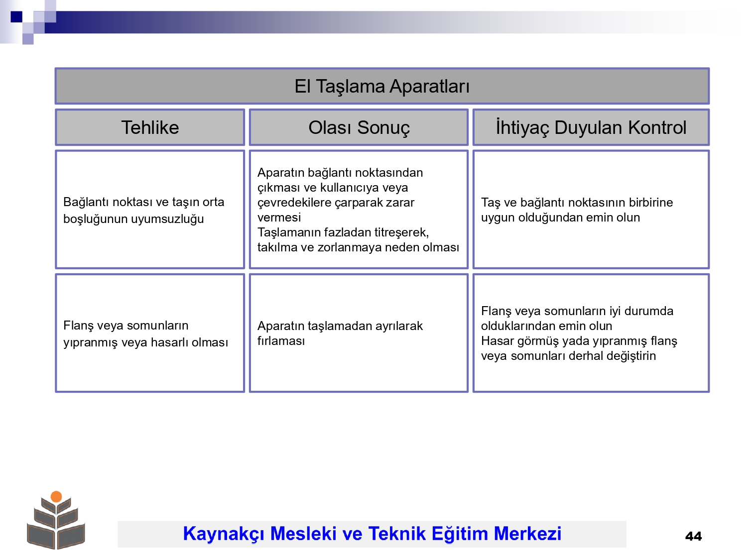The height and width of the screenshot is (560, 747).
Task: Click the book-and-sun logo icon
Action: 56,520
